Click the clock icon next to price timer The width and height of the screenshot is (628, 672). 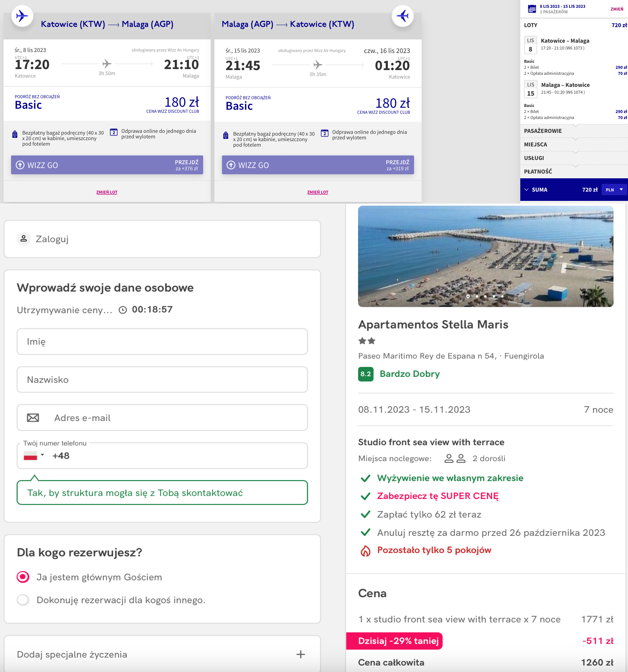[123, 310]
